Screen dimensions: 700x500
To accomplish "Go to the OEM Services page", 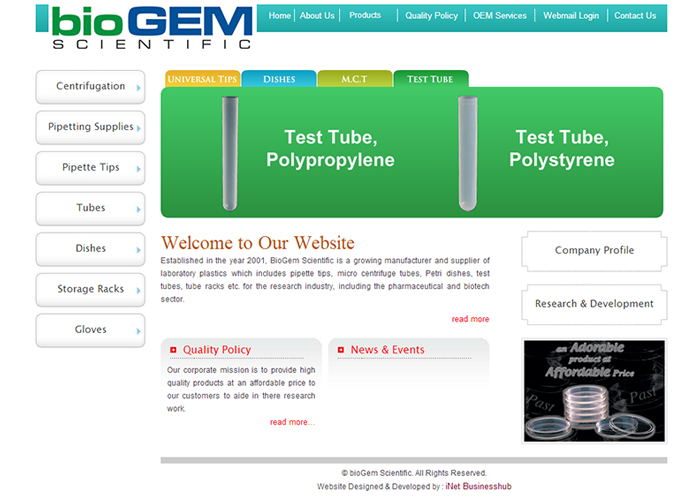I will click(499, 16).
